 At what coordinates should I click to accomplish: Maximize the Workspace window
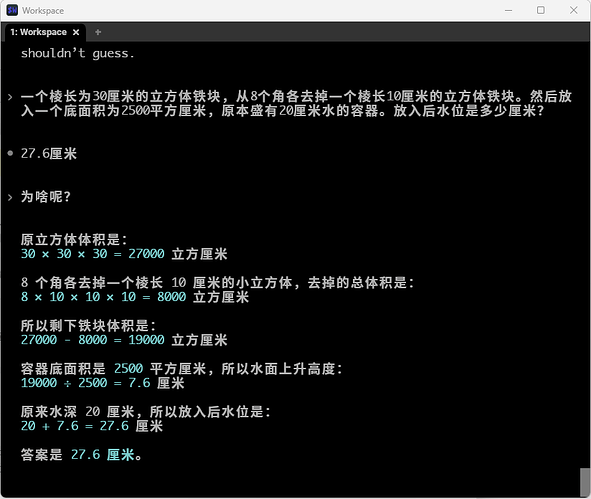tap(540, 10)
